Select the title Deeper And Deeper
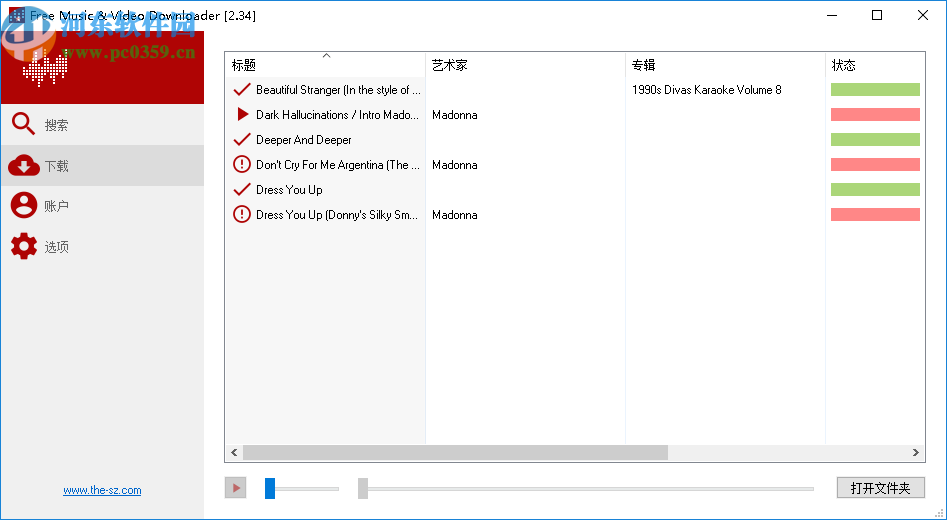Image resolution: width=947 pixels, height=520 pixels. 304,140
